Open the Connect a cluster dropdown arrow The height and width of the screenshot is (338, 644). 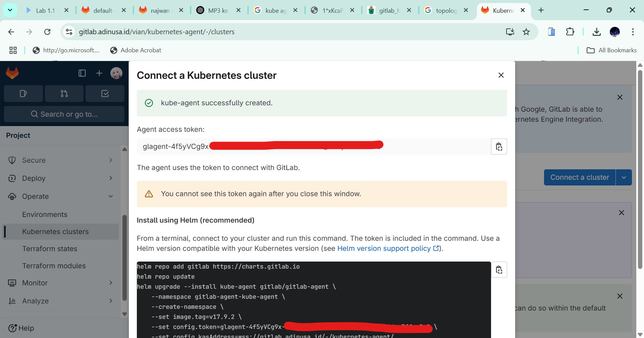624,177
